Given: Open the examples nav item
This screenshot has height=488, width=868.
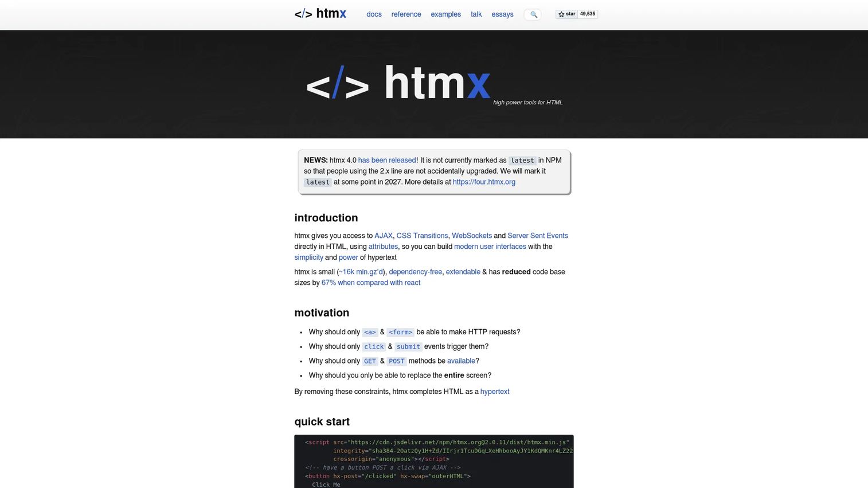Looking at the screenshot, I should pos(445,14).
